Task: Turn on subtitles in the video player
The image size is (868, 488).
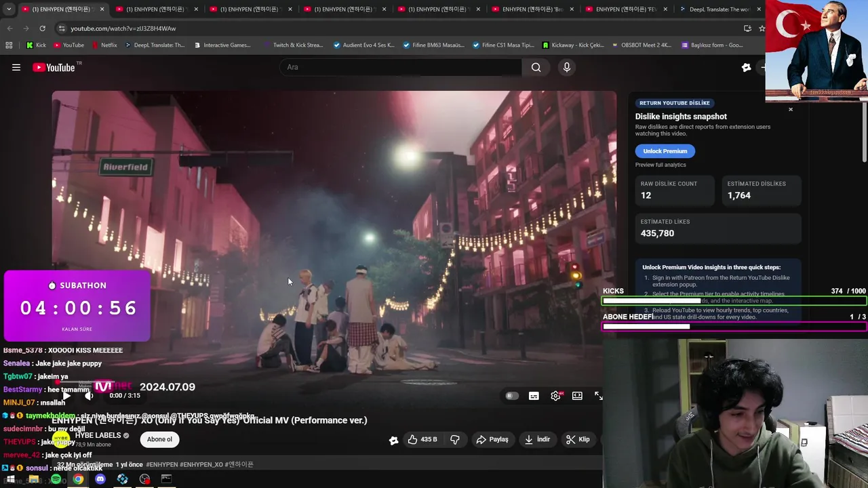Action: [534, 396]
